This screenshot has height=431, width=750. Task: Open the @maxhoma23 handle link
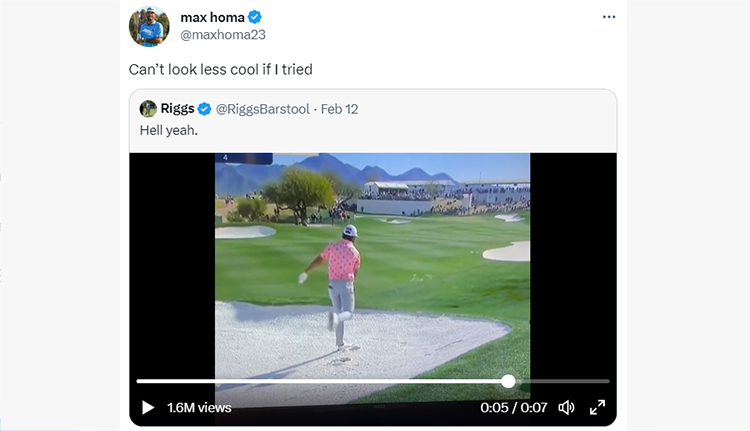[223, 35]
